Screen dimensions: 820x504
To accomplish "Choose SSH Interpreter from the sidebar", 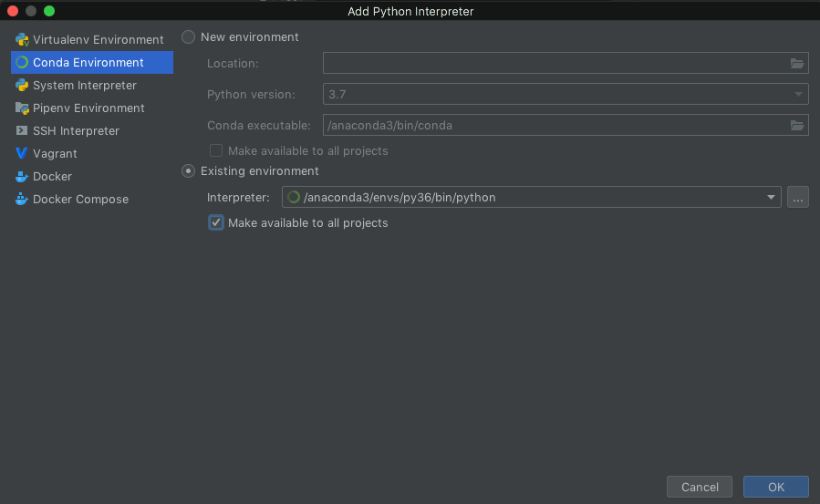I will pos(76,130).
